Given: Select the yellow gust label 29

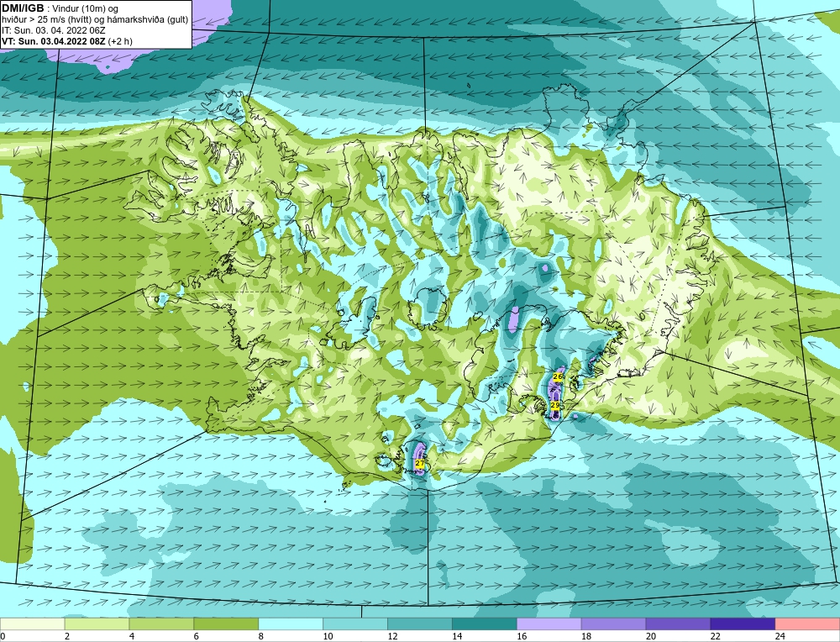Looking at the screenshot, I should [555, 405].
